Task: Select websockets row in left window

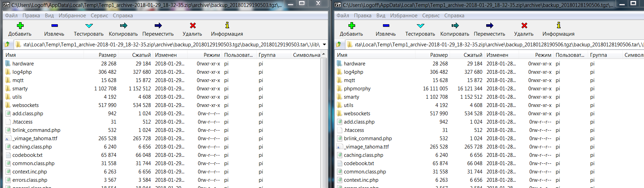Action: coord(162,105)
